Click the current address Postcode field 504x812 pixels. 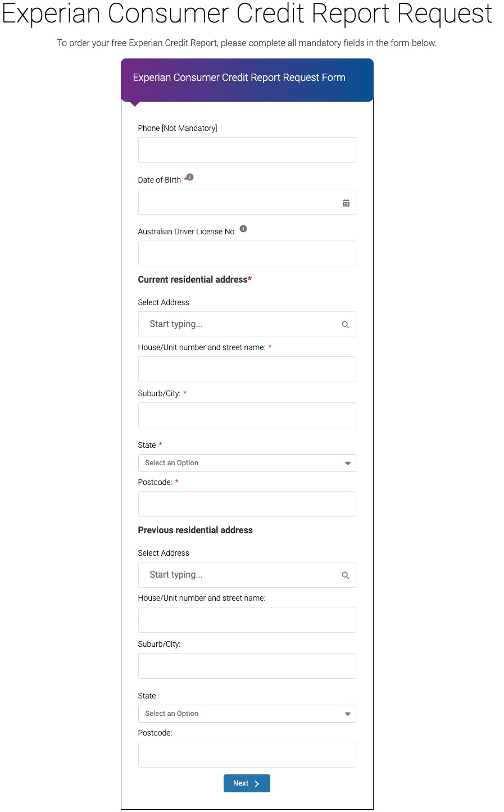247,504
